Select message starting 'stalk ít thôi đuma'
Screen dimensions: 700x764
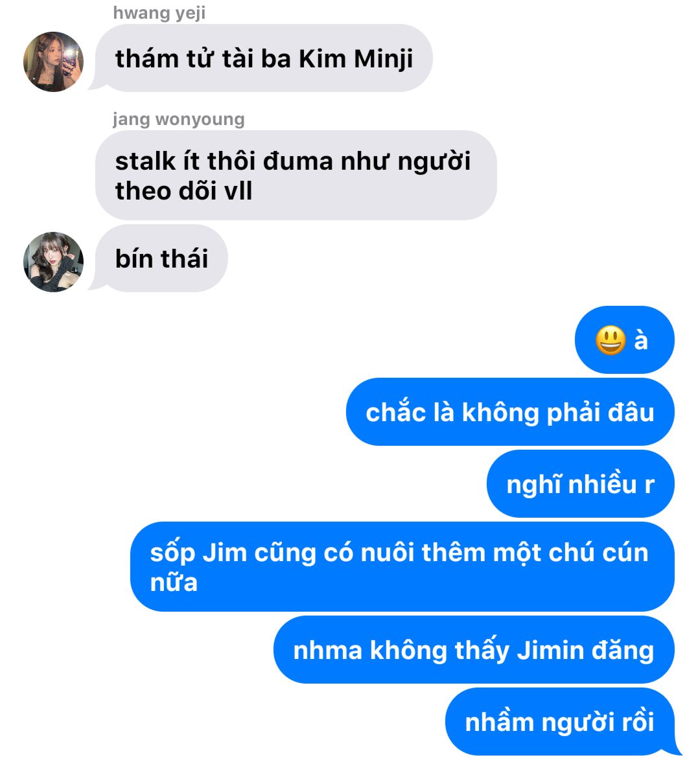(296, 176)
